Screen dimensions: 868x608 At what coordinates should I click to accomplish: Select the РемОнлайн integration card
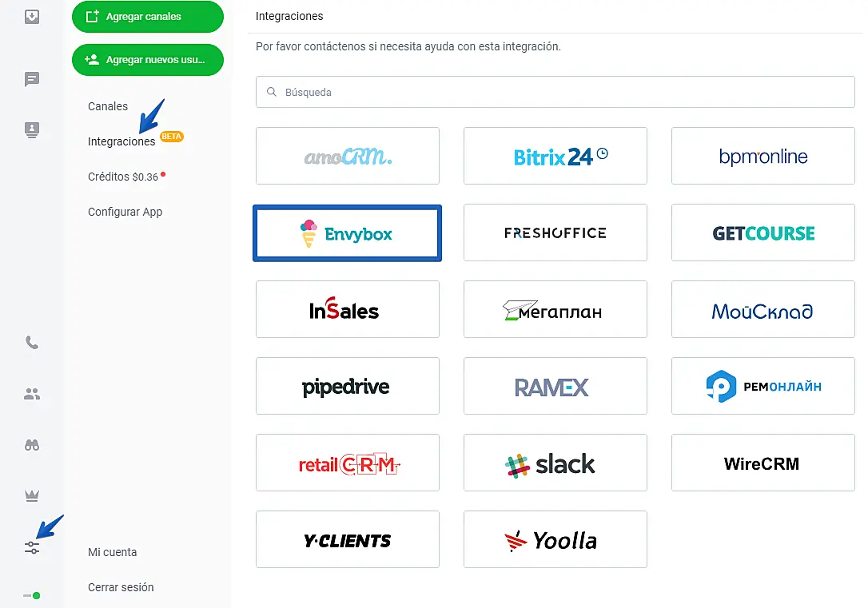[763, 386]
